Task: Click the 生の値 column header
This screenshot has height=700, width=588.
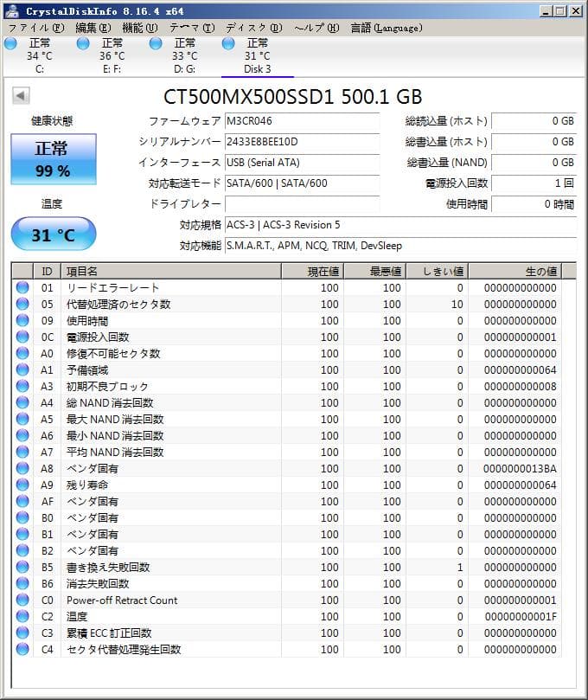Action: (x=514, y=271)
